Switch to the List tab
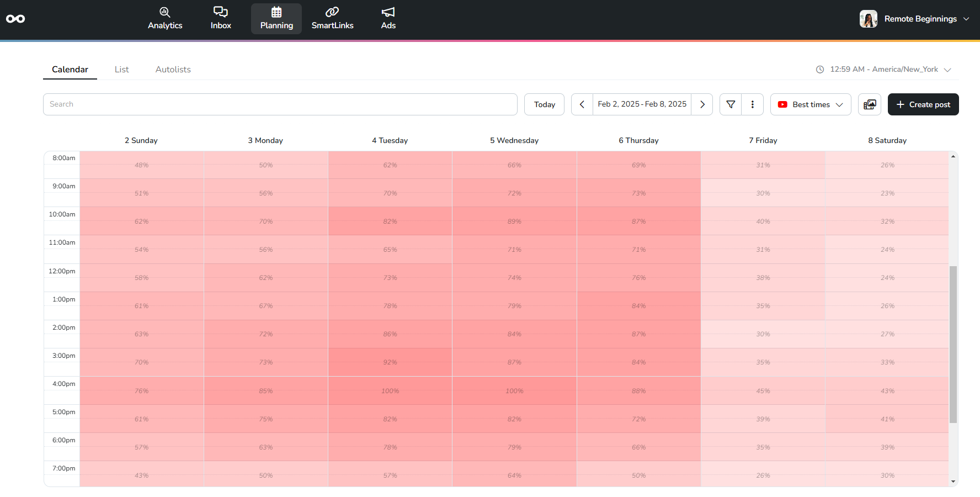Image resolution: width=980 pixels, height=497 pixels. [121, 69]
